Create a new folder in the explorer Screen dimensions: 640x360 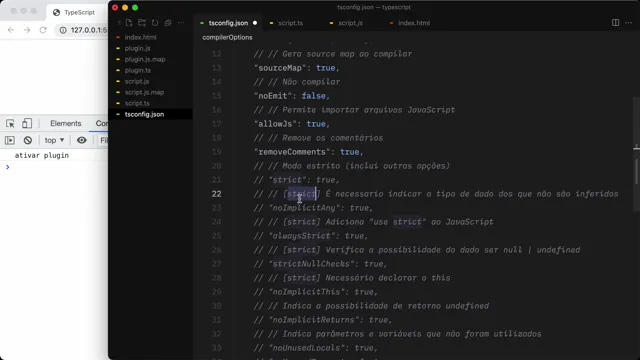(142, 23)
